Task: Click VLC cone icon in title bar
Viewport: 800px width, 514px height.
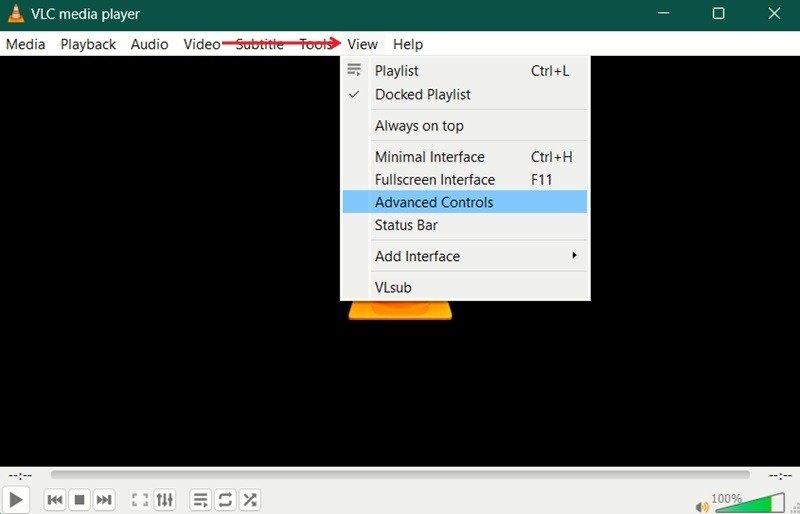Action: [16, 14]
